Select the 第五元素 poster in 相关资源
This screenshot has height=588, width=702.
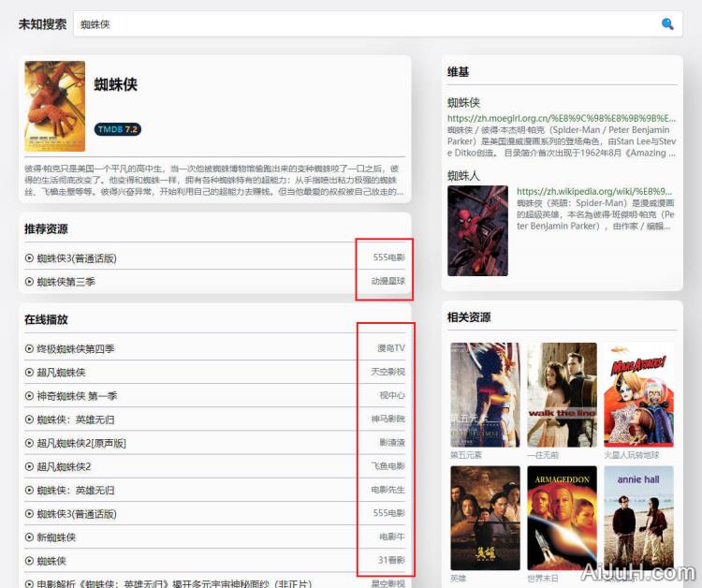coord(485,394)
